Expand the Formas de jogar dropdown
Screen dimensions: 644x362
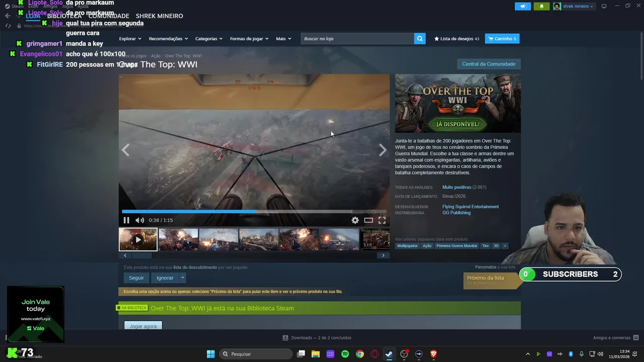(x=250, y=39)
